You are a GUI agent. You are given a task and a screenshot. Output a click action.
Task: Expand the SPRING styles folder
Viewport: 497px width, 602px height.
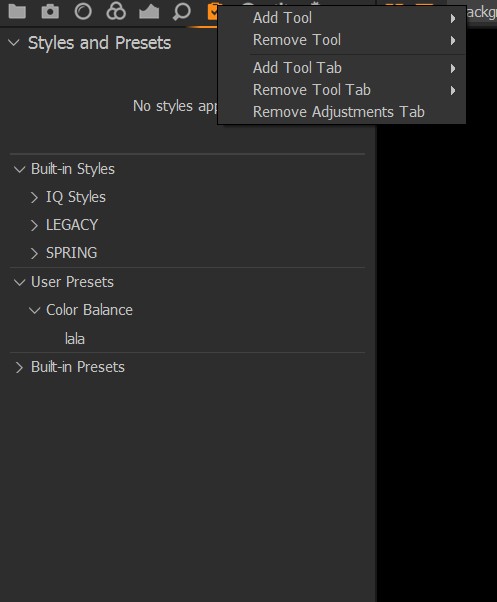34,253
